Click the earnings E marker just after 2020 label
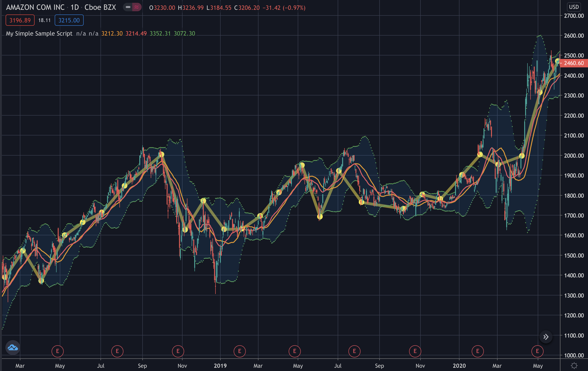 coord(478,351)
